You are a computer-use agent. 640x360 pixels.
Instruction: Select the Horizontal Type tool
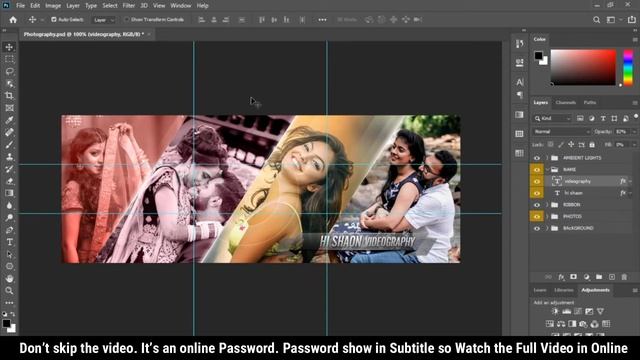[9, 242]
